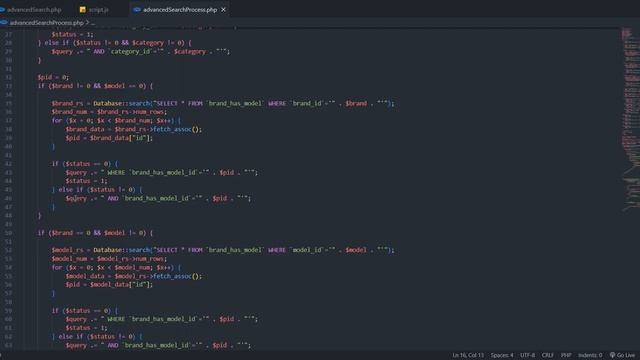
Task: Open Go to Line via 'Ln 16, Col 13'
Action: [468, 355]
